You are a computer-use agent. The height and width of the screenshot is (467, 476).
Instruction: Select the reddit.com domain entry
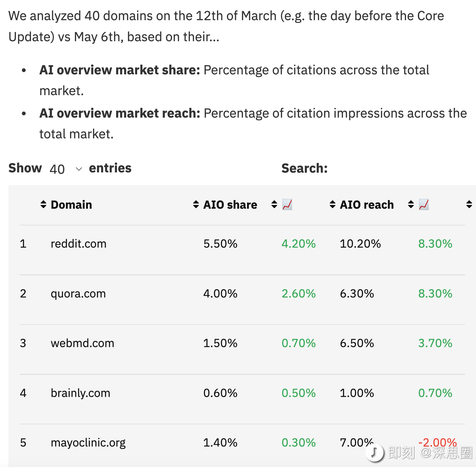click(79, 244)
